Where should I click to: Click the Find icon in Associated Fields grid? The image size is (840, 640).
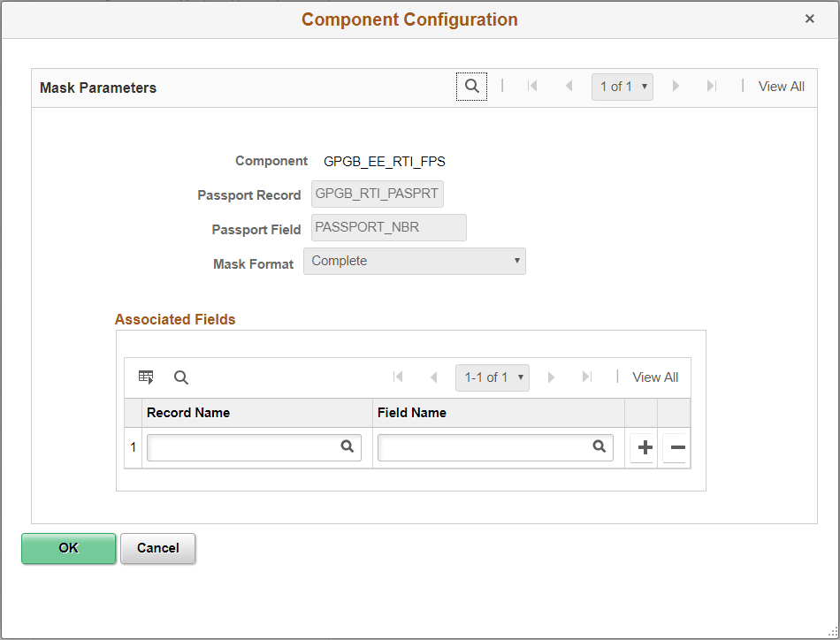coord(181,377)
